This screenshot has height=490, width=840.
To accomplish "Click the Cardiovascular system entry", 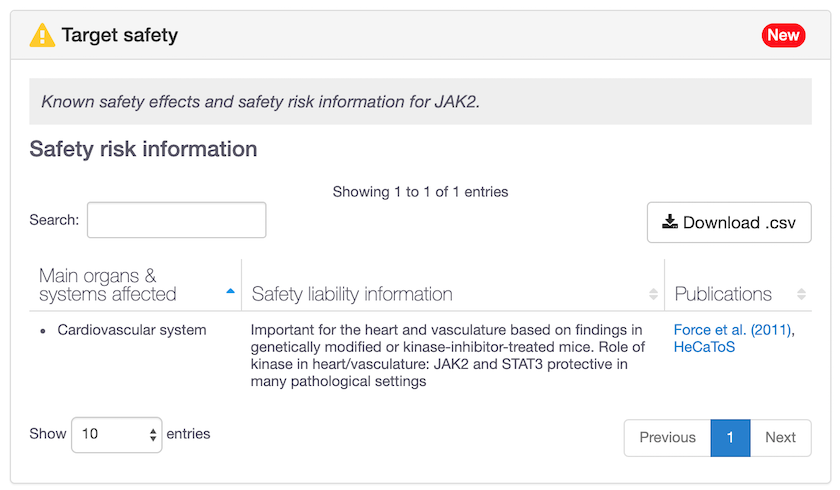I will (x=132, y=329).
